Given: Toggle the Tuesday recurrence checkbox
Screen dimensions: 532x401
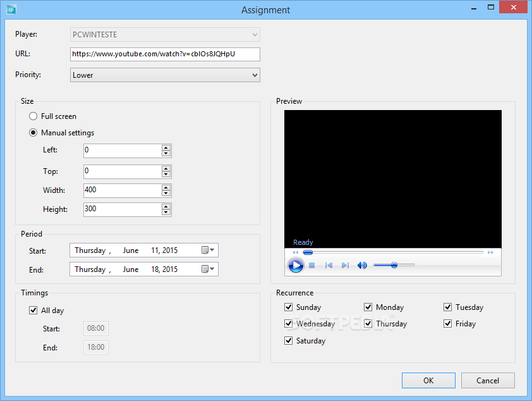Looking at the screenshot, I should click(x=447, y=307).
